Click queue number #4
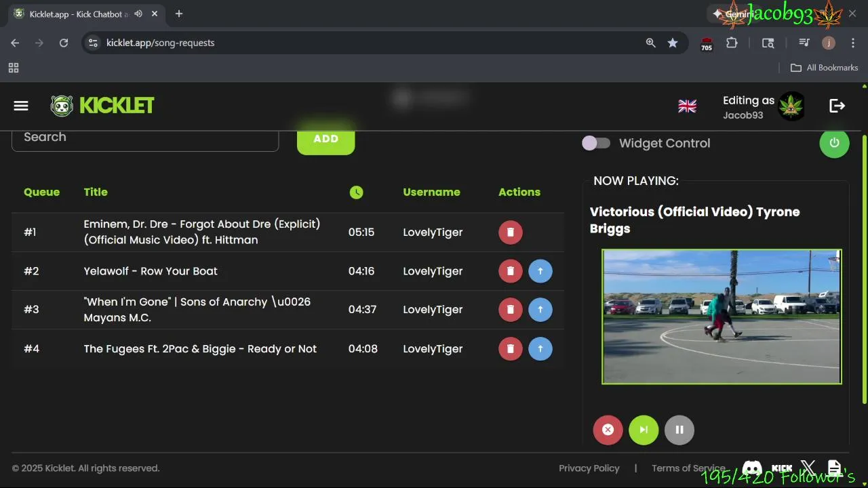The image size is (868, 488). pos(32,349)
